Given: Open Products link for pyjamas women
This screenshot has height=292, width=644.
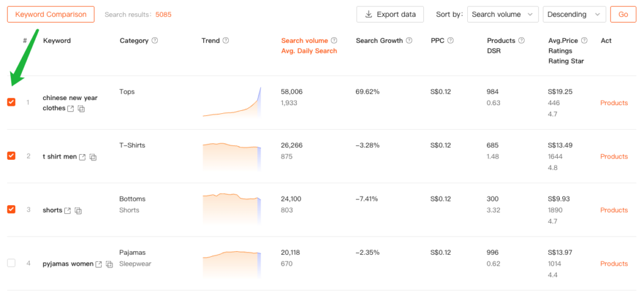Looking at the screenshot, I should tap(614, 264).
